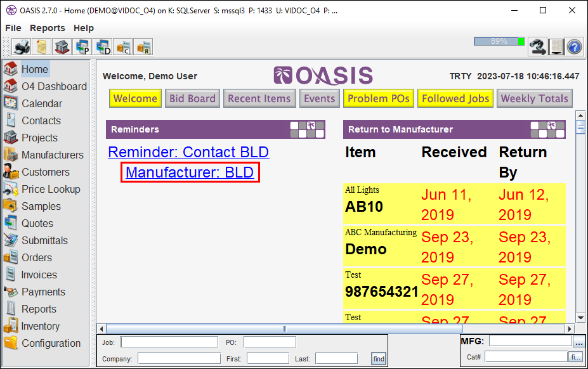The height and width of the screenshot is (369, 588).
Task: Click the horizontal scrollbar right arrow
Action: click(x=570, y=329)
